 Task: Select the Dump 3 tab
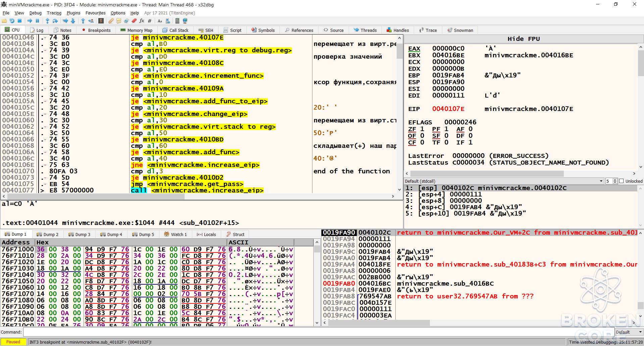80,234
